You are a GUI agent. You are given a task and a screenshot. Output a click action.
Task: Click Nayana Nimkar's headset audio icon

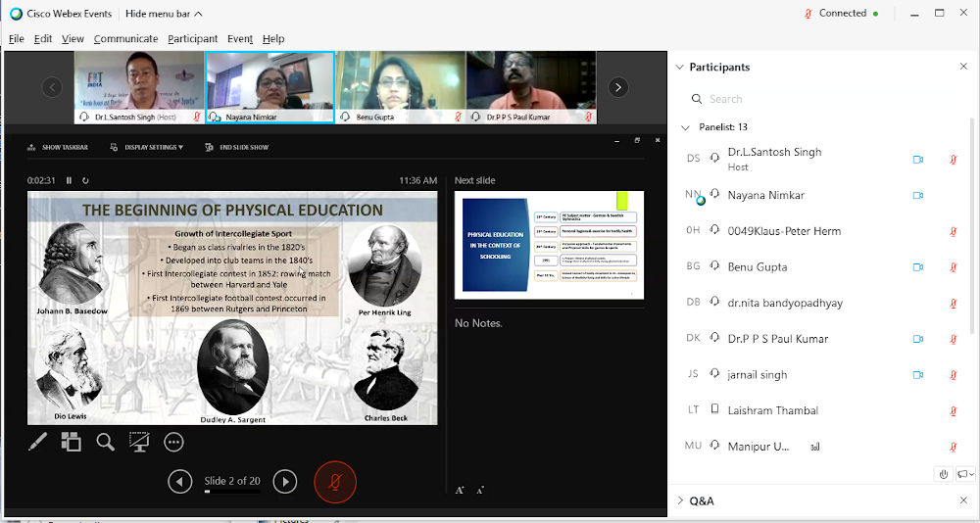714,194
